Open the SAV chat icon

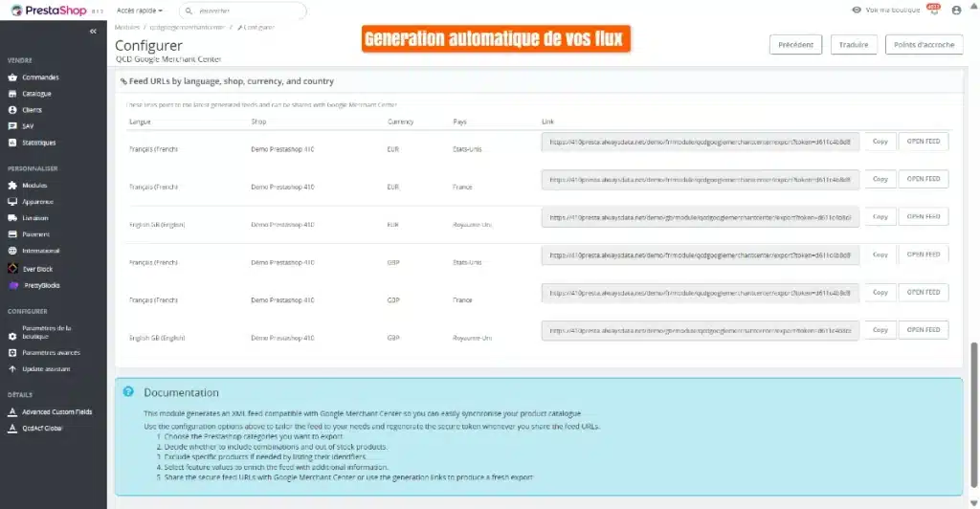pos(12,126)
